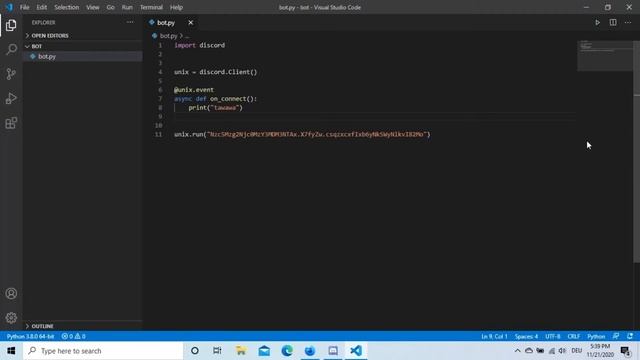Click the unix.run token line
The height and width of the screenshot is (360, 640).
[x=302, y=134]
